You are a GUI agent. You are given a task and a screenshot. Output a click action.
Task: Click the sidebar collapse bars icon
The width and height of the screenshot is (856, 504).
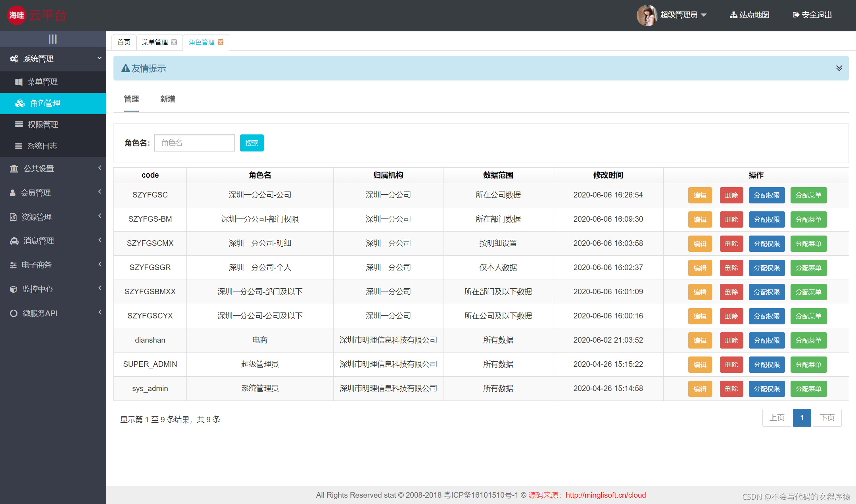[x=52, y=39]
